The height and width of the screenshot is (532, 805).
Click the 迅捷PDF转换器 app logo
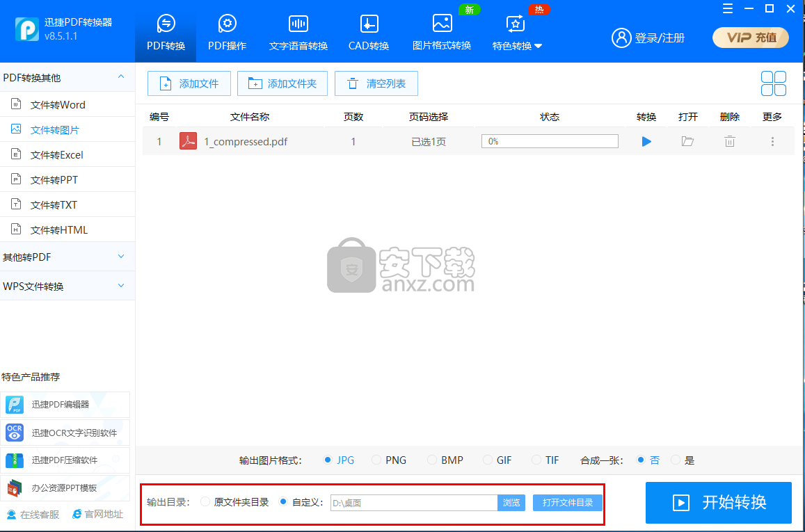click(x=26, y=29)
